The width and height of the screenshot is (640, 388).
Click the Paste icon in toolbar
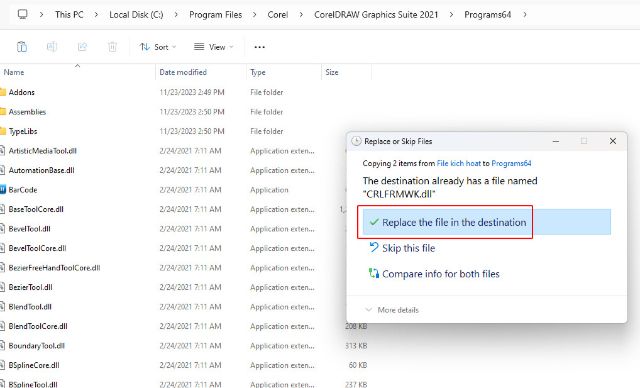pos(22,47)
